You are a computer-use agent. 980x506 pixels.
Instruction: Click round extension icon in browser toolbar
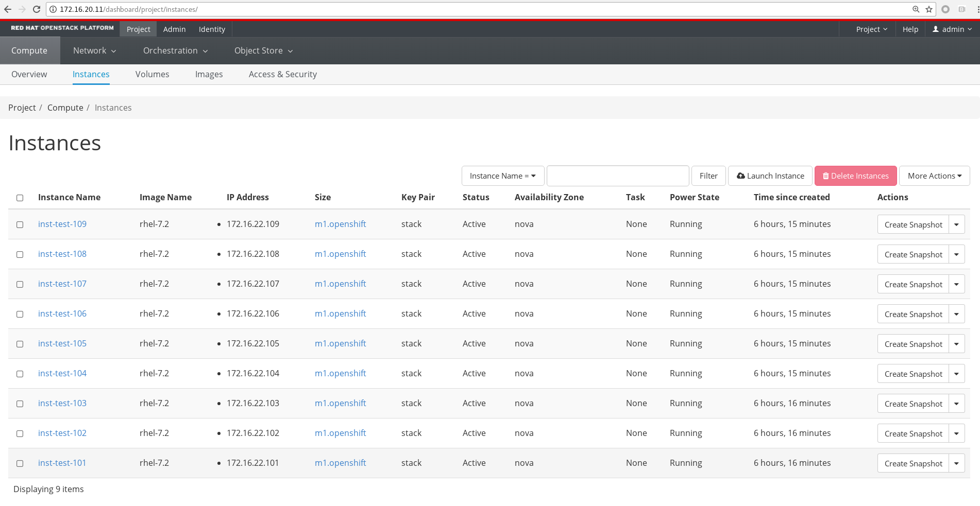coord(945,9)
